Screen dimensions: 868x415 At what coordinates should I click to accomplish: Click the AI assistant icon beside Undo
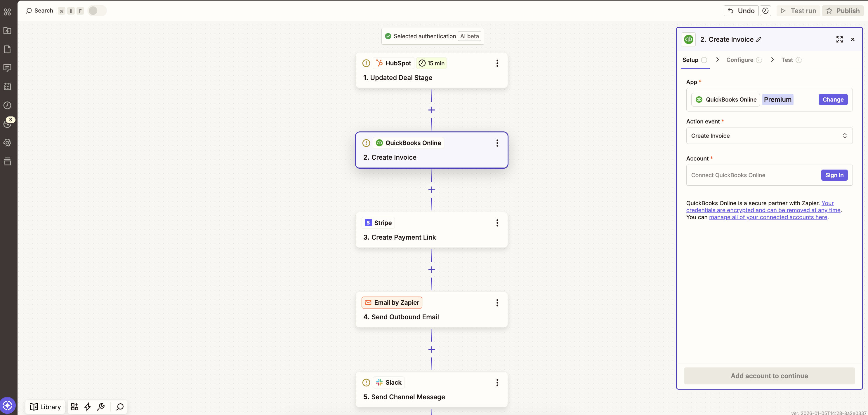coord(765,11)
